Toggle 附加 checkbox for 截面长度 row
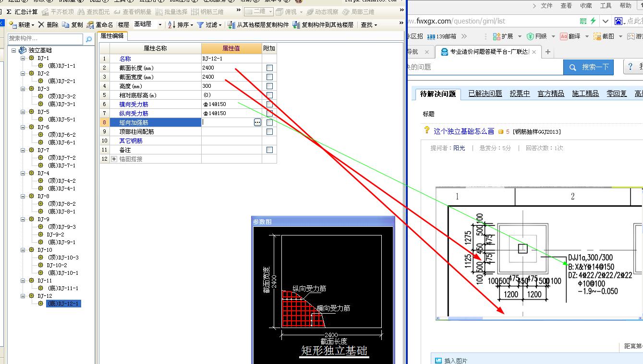This screenshot has height=364, width=643. [269, 68]
